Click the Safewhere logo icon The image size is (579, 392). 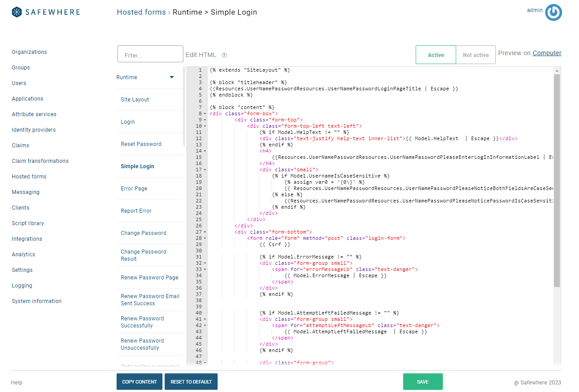[x=17, y=12]
